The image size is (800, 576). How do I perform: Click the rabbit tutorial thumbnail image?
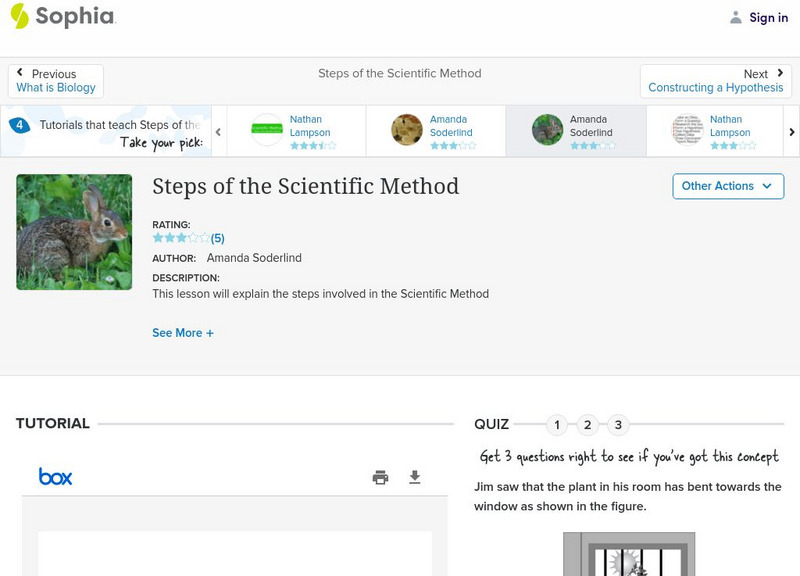tap(74, 232)
